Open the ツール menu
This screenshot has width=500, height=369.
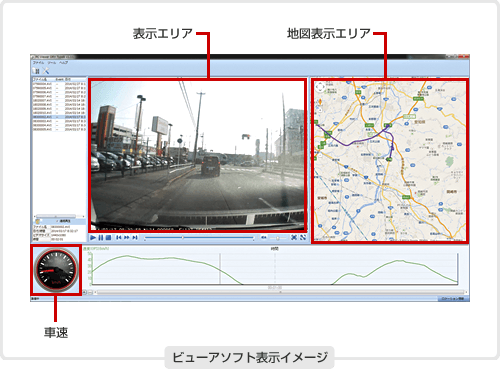[x=52, y=63]
